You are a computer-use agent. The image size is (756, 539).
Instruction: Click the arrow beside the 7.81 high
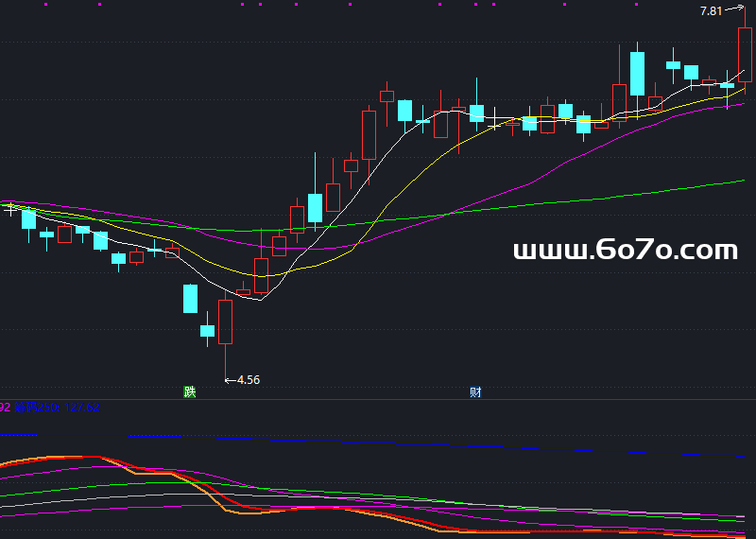pyautogui.click(x=733, y=9)
